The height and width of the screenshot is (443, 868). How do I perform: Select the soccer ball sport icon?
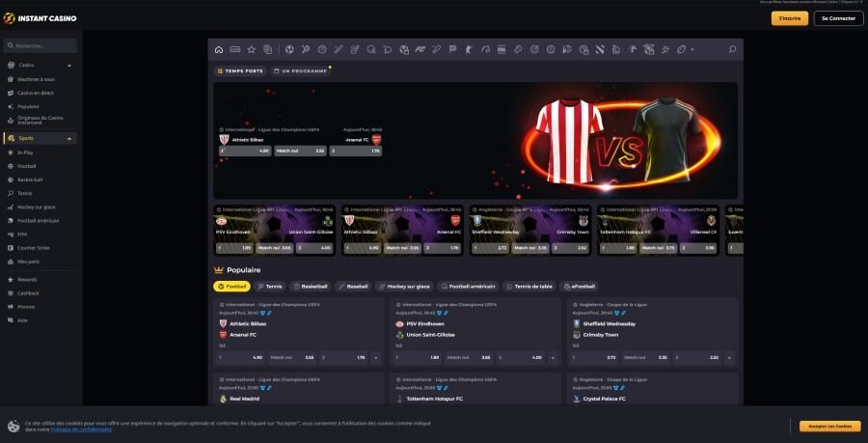pyautogui.click(x=289, y=50)
